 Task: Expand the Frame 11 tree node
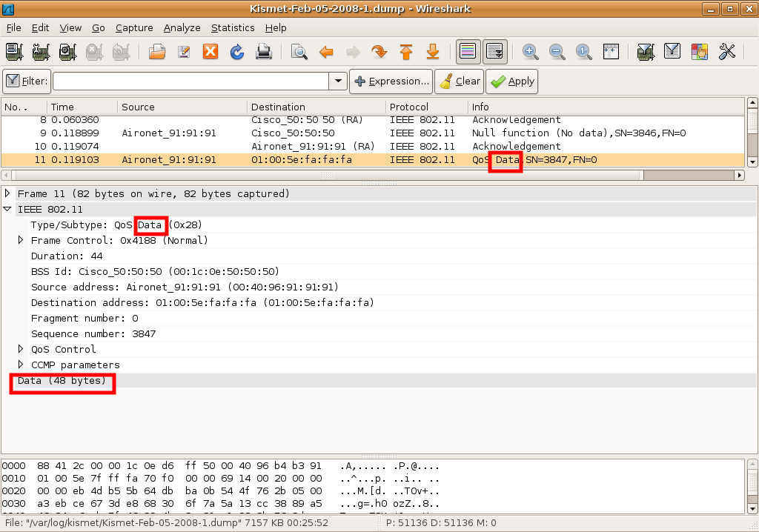click(x=7, y=193)
